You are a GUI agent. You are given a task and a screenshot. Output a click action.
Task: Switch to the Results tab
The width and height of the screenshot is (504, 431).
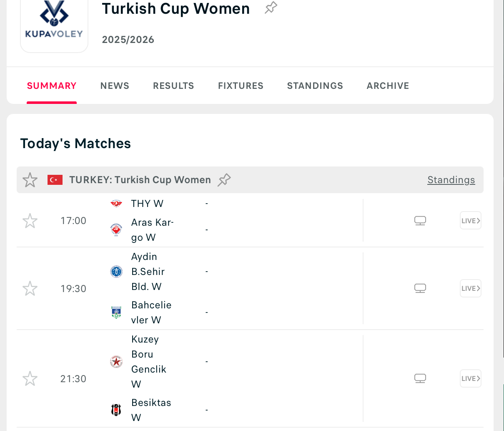[x=173, y=86]
